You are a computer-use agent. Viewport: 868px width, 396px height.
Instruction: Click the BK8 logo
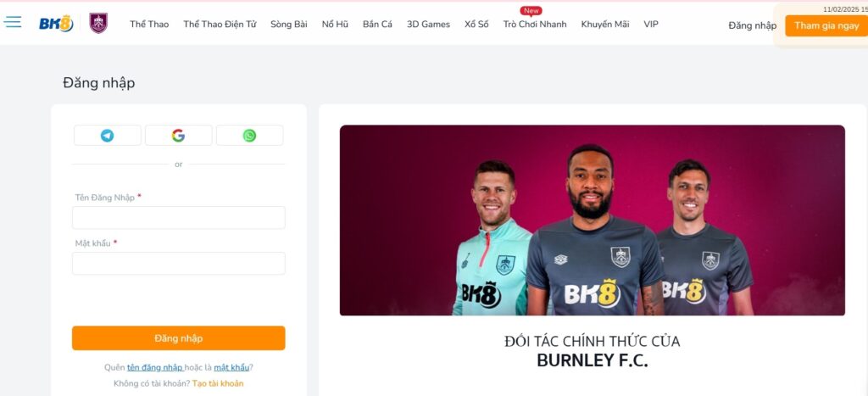tap(56, 23)
